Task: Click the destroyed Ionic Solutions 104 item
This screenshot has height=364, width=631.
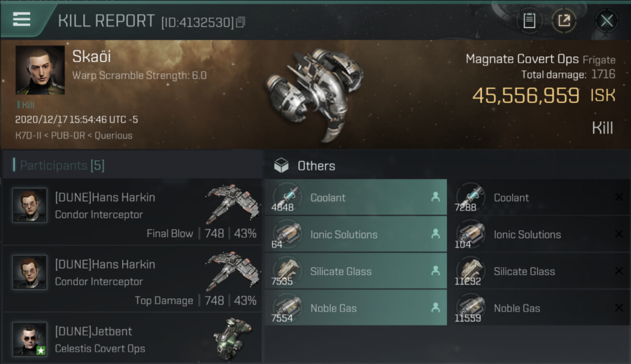Action: pos(539,234)
